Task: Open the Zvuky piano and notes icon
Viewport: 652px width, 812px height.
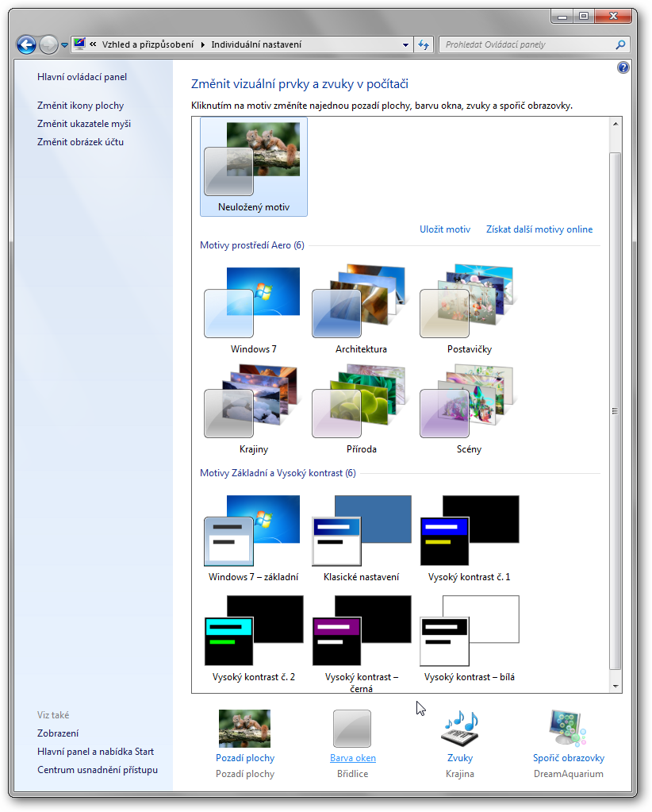Action: 460,729
